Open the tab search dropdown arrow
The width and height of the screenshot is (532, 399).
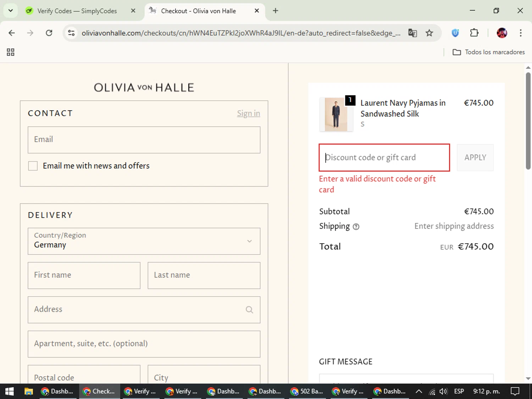(11, 11)
